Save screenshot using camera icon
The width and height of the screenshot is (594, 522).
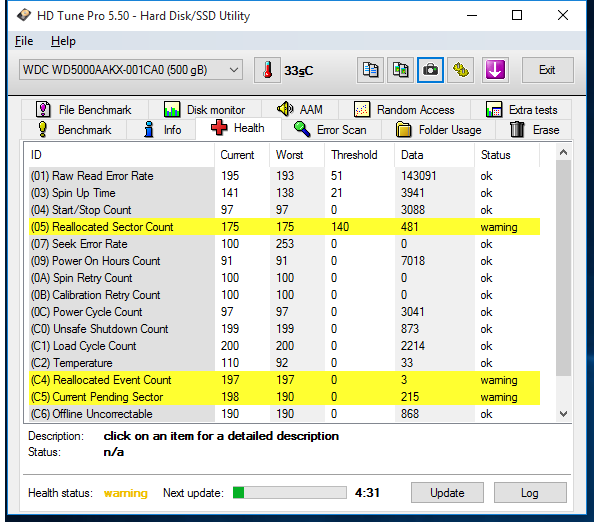[x=430, y=70]
